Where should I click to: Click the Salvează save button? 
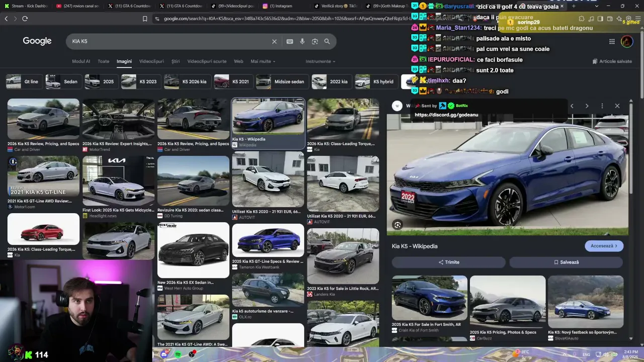[x=567, y=262]
